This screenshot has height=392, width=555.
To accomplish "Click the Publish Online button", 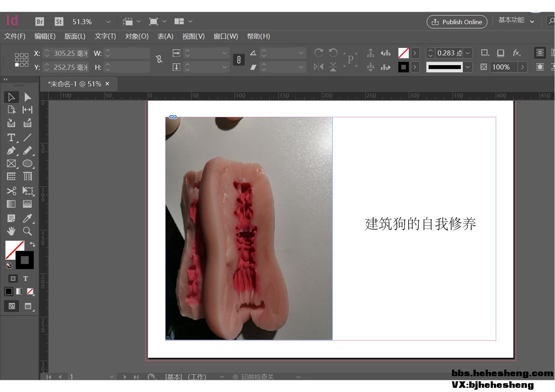I will pos(457,22).
